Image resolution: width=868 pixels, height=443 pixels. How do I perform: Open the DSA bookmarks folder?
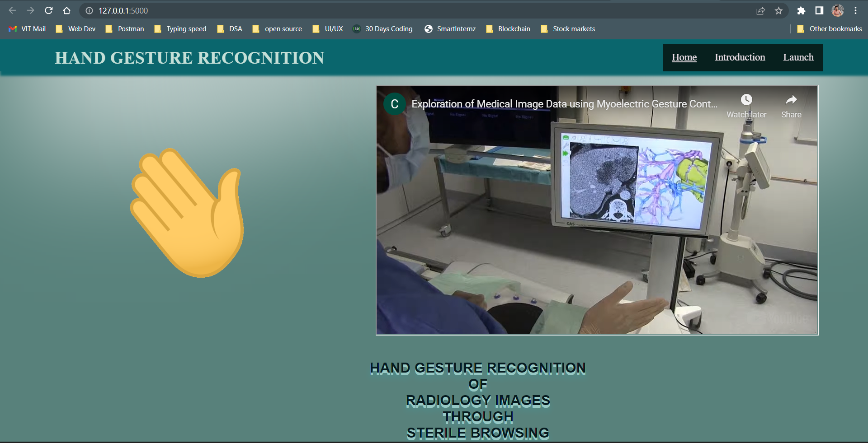coord(230,29)
